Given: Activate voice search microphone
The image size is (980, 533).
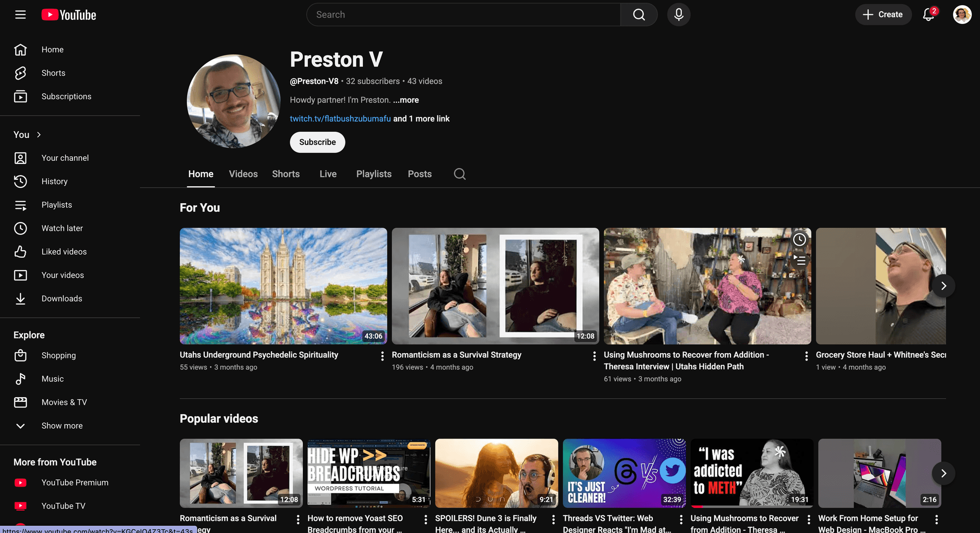Looking at the screenshot, I should (678, 15).
